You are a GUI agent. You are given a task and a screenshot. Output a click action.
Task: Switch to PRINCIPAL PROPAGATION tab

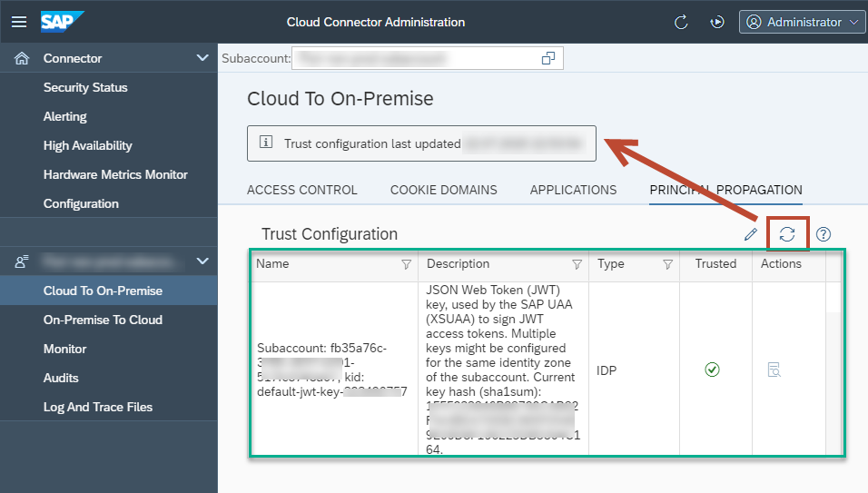coord(725,190)
